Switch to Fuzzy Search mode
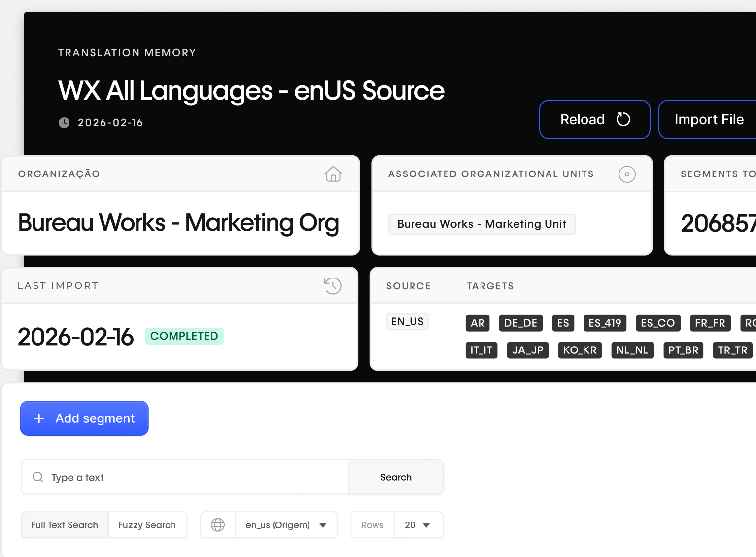This screenshot has width=756, height=557. 147,525
